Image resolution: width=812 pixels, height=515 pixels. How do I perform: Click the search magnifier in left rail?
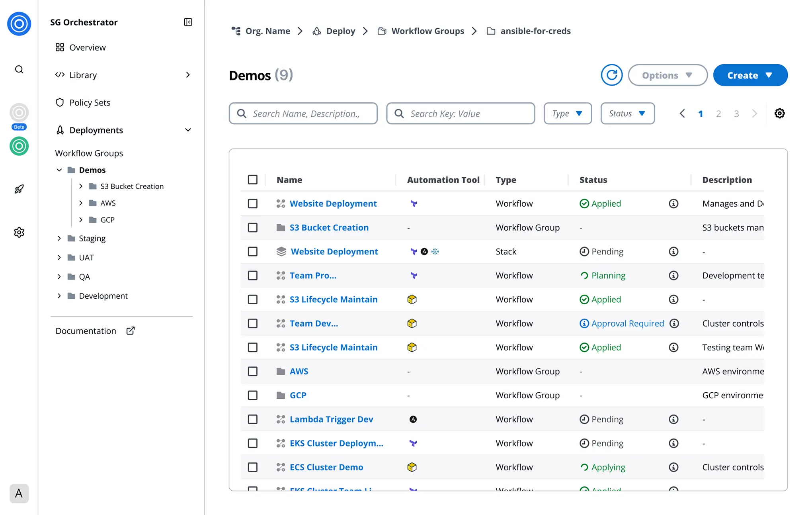19,70
